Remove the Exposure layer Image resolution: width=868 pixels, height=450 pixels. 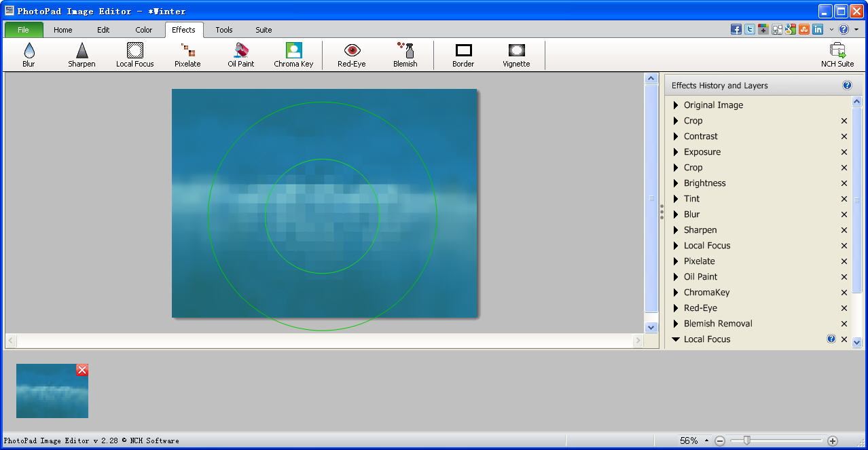844,152
